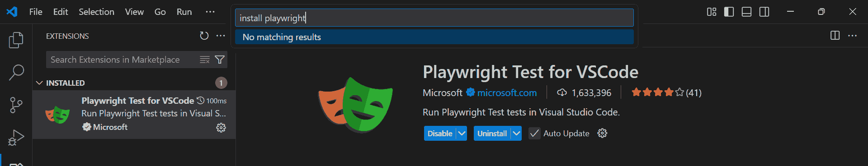868x166 pixels.
Task: Click the VS Code logo icon
Action: point(12,12)
